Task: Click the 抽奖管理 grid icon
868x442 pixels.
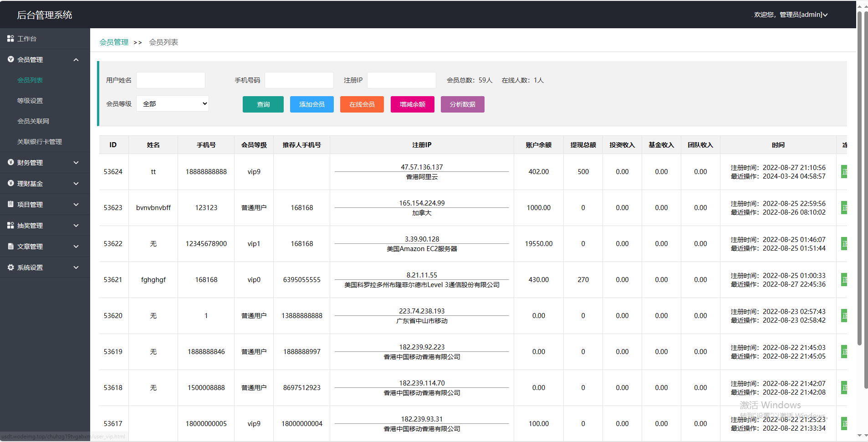Action: (10, 226)
